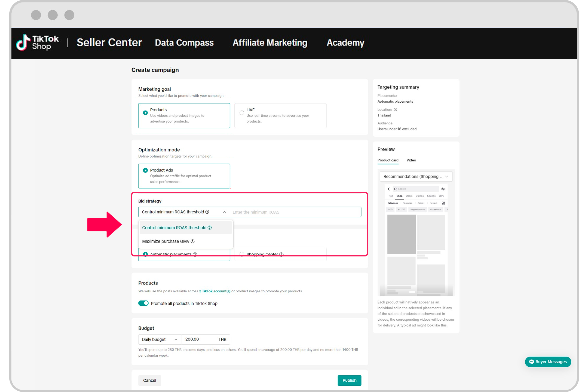Collapse the Bid strategy dropdown chevron
588x392 pixels.
point(224,212)
